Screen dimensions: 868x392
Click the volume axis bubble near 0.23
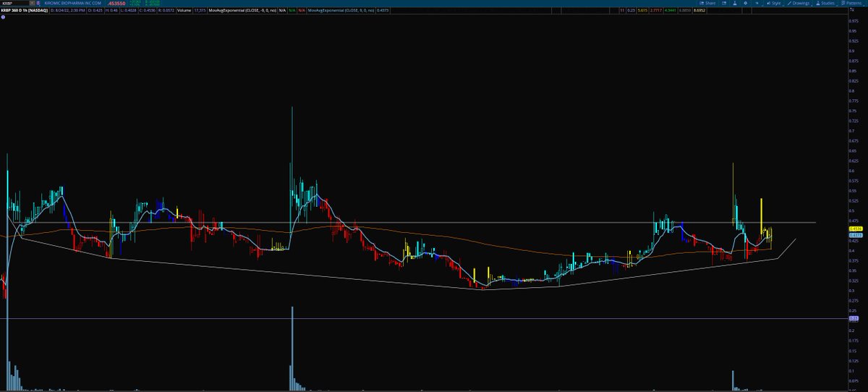click(854, 318)
